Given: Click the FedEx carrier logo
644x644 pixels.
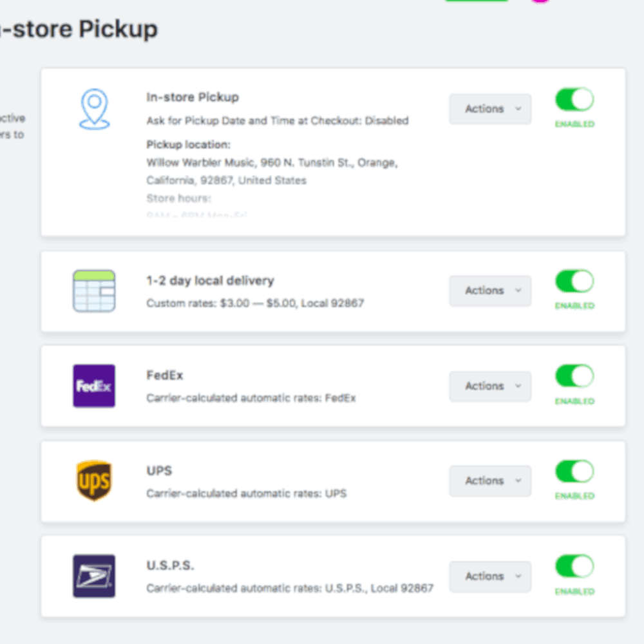Looking at the screenshot, I should 94,386.
